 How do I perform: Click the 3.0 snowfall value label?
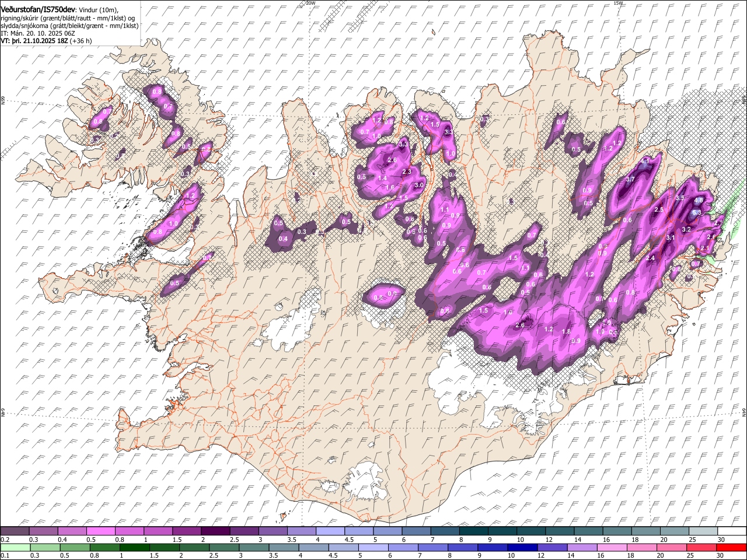tap(419, 185)
